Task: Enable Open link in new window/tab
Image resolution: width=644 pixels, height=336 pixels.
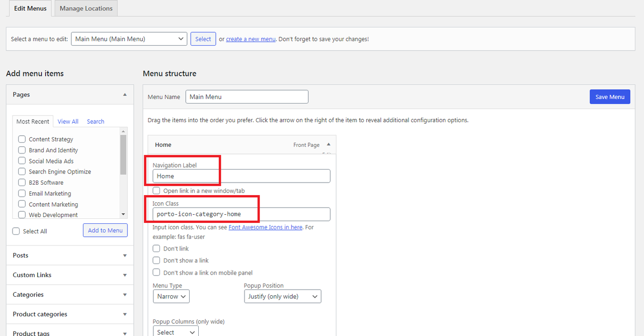Action: (x=156, y=191)
